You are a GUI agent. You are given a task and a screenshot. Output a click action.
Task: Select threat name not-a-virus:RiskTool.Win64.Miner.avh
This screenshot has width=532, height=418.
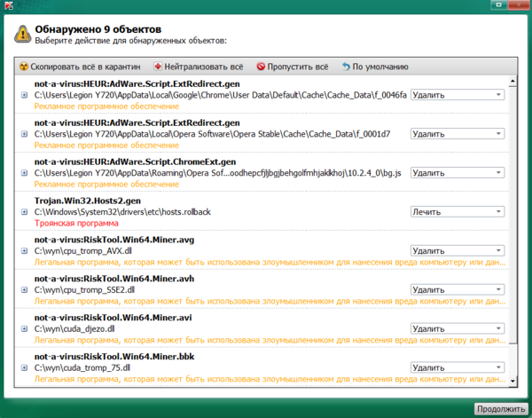point(114,279)
